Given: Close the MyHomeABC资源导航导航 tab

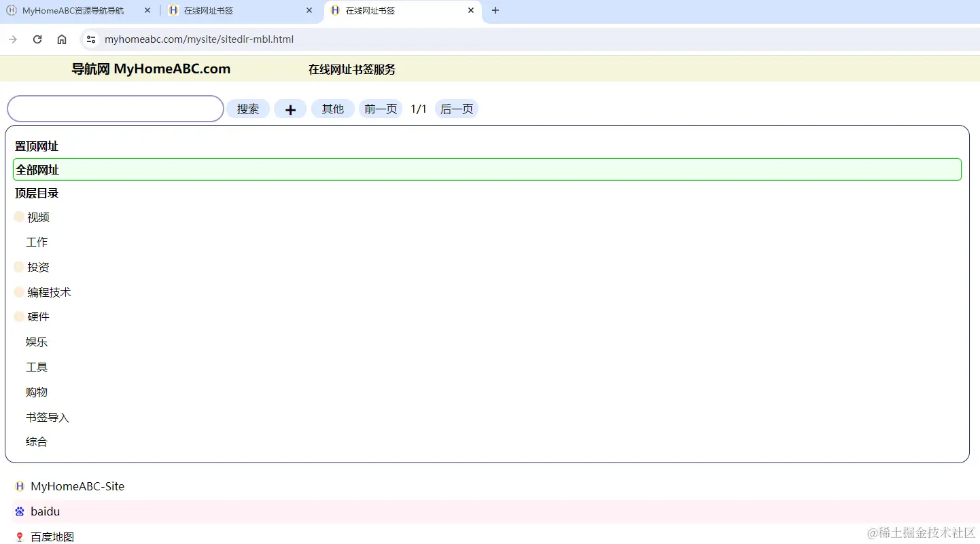Looking at the screenshot, I should tap(147, 10).
